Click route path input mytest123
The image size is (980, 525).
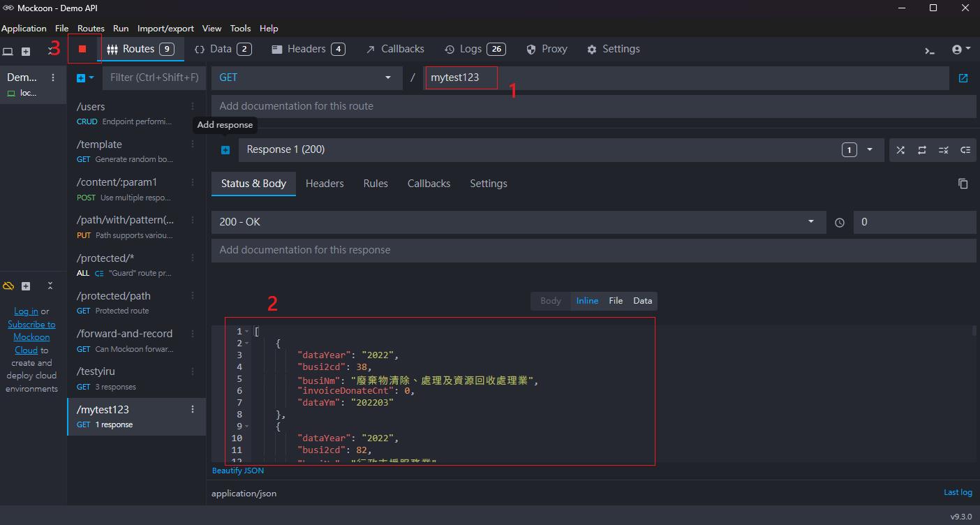(685, 77)
